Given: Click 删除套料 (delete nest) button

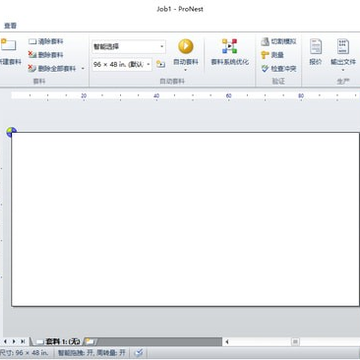Looking at the screenshot, I should click(46, 55).
